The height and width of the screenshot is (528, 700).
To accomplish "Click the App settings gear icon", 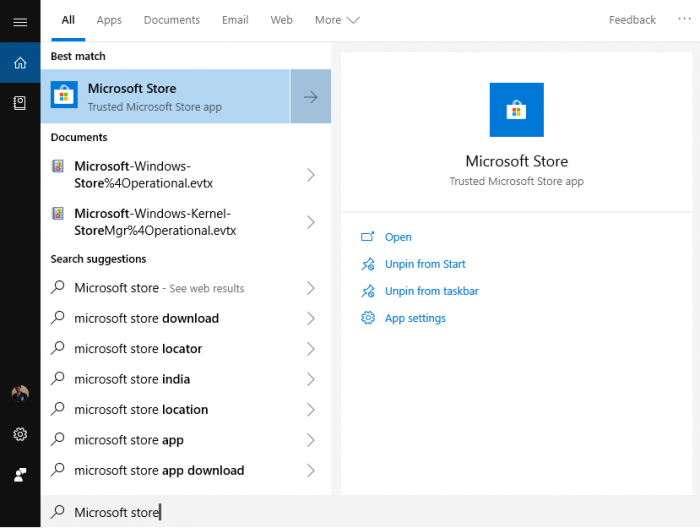I will point(368,318).
